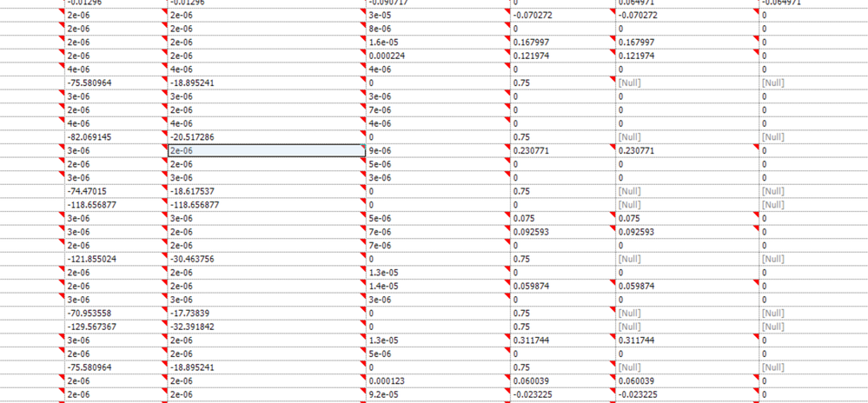Select the -74.47015 cell
The image size is (868, 403).
point(116,191)
